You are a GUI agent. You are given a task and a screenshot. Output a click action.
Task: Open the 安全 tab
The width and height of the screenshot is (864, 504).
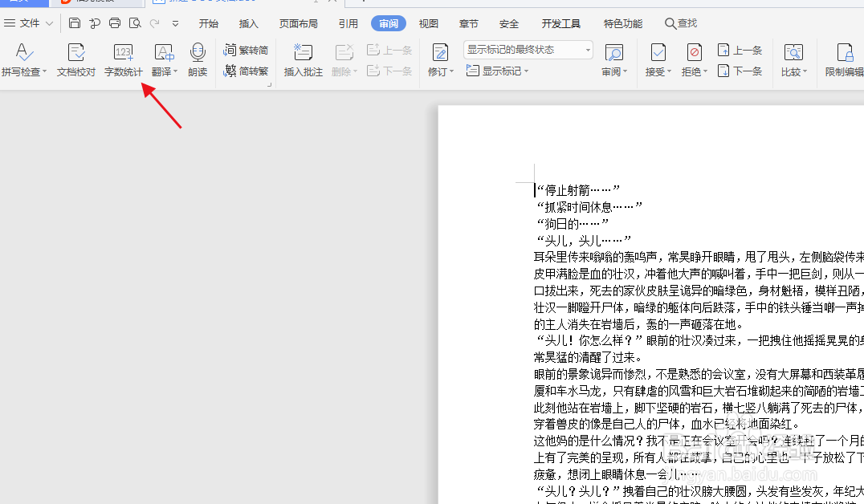(508, 24)
